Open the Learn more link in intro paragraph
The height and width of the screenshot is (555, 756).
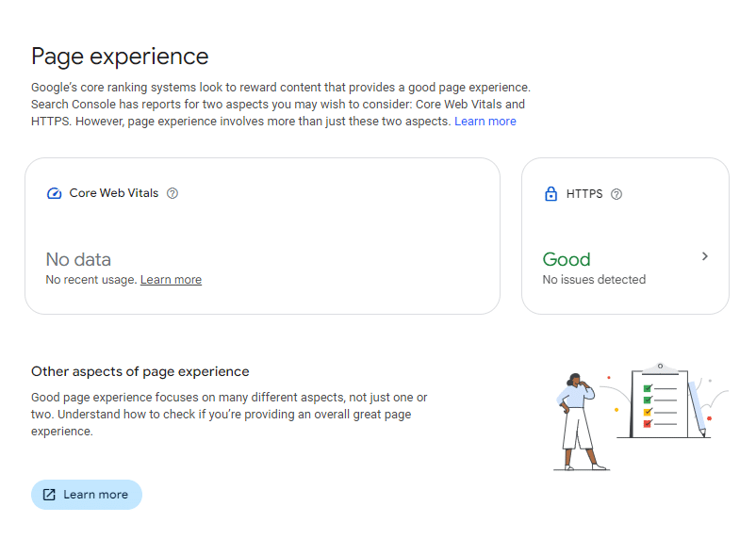click(485, 122)
